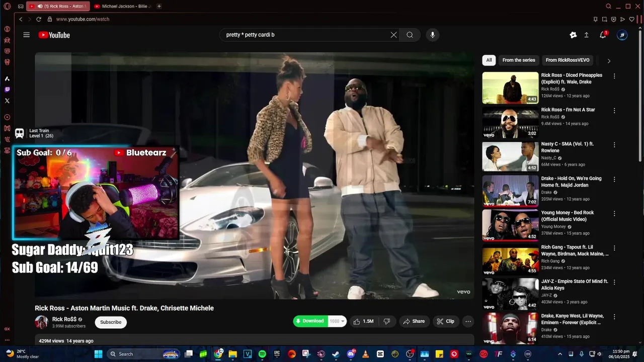
Task: Reload the page
Action: coord(39,19)
